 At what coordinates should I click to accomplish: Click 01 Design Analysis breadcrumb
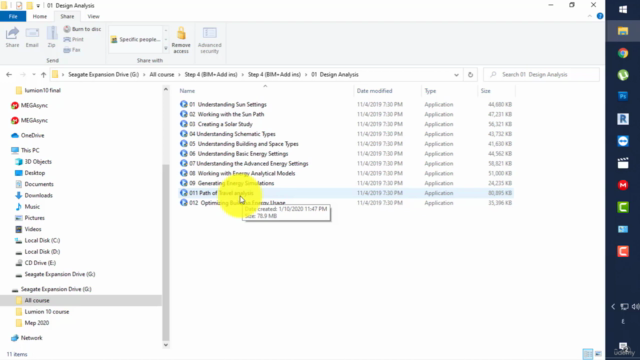pyautogui.click(x=335, y=75)
